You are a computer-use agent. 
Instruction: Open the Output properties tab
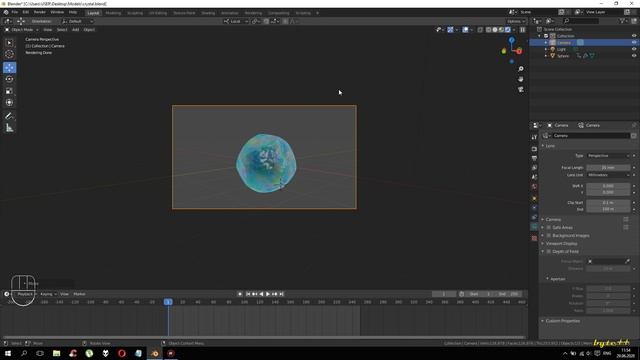tap(534, 158)
